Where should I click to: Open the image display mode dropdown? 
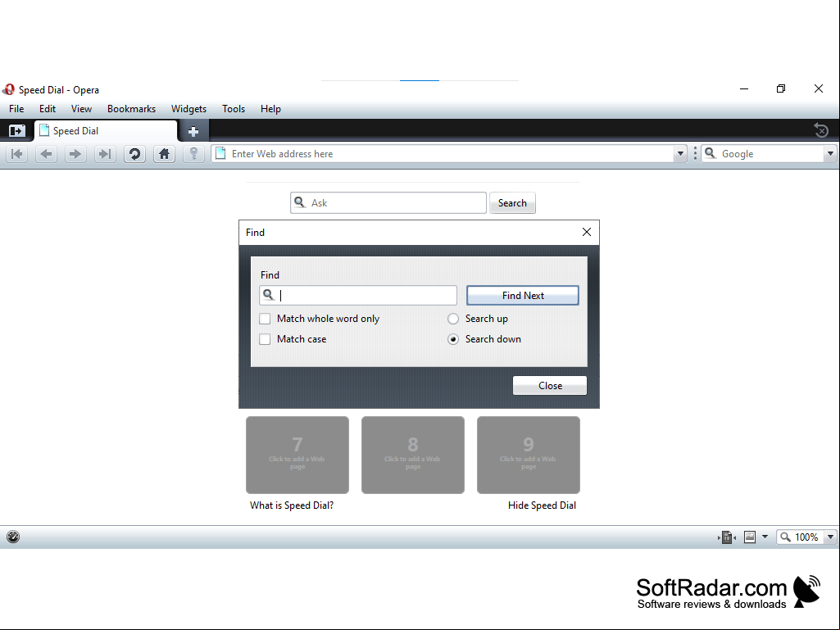765,537
